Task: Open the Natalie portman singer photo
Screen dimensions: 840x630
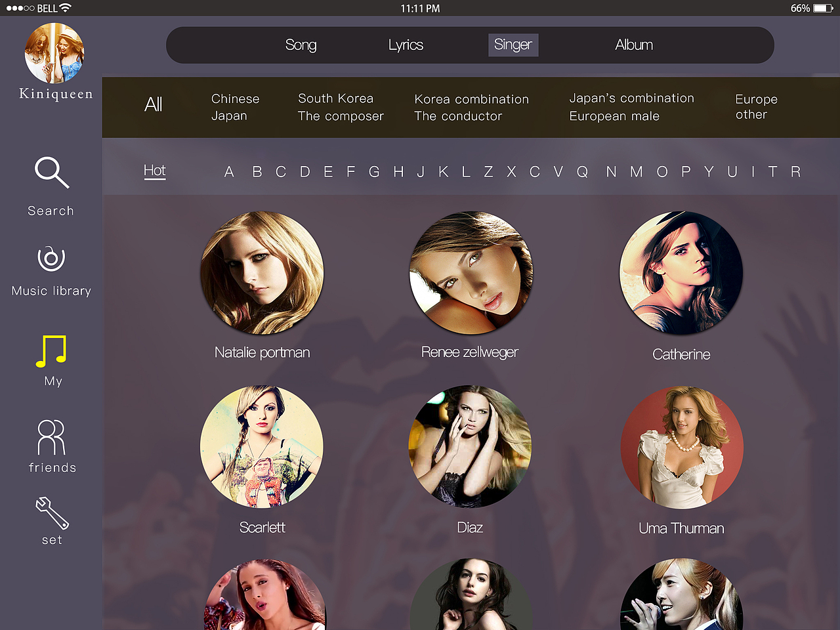Action: coord(262,272)
